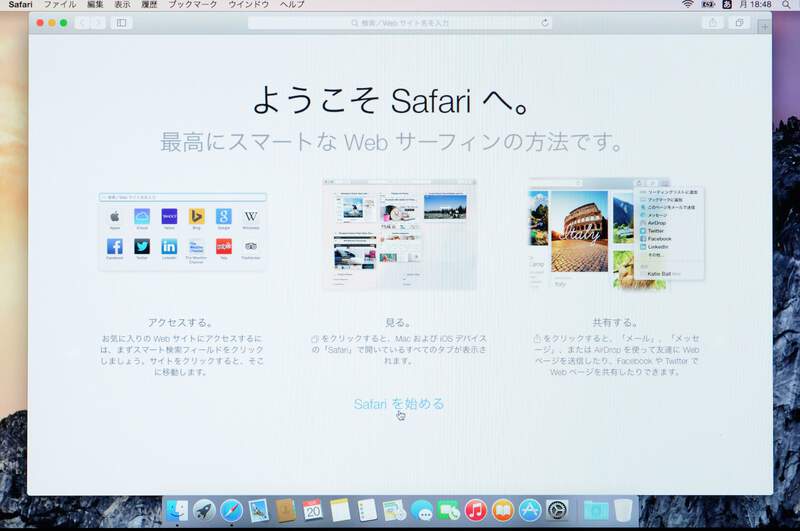Click the 共有する。 heading text
The width and height of the screenshot is (800, 531).
[615, 322]
